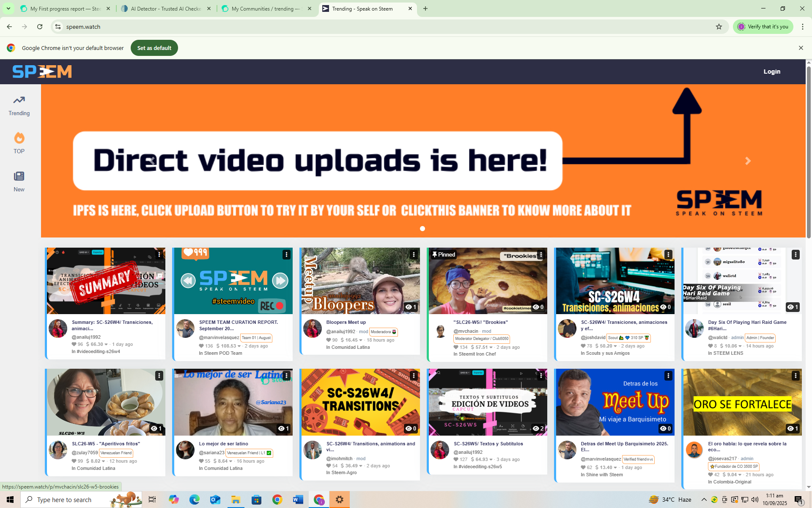This screenshot has height=508, width=812.
Task: Open the Trending sidebar icon
Action: 19,101
